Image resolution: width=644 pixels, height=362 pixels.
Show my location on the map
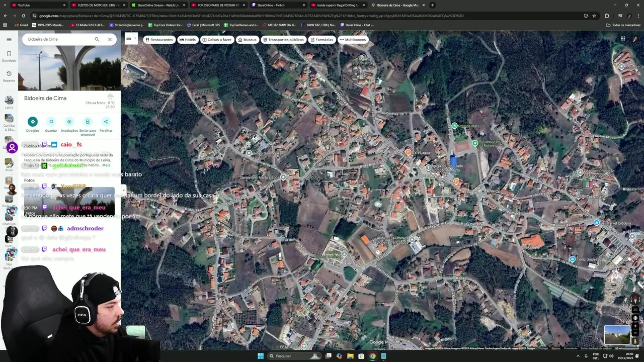(x=635, y=318)
